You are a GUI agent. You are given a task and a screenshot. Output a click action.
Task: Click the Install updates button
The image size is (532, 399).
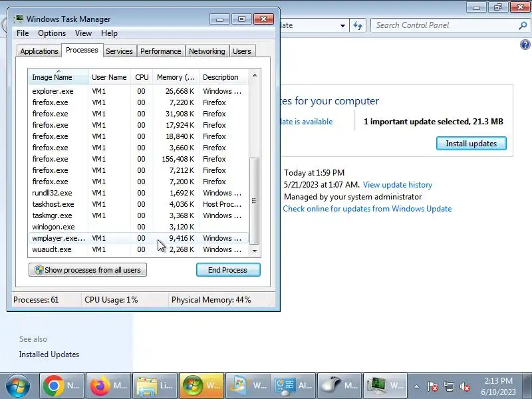471,144
